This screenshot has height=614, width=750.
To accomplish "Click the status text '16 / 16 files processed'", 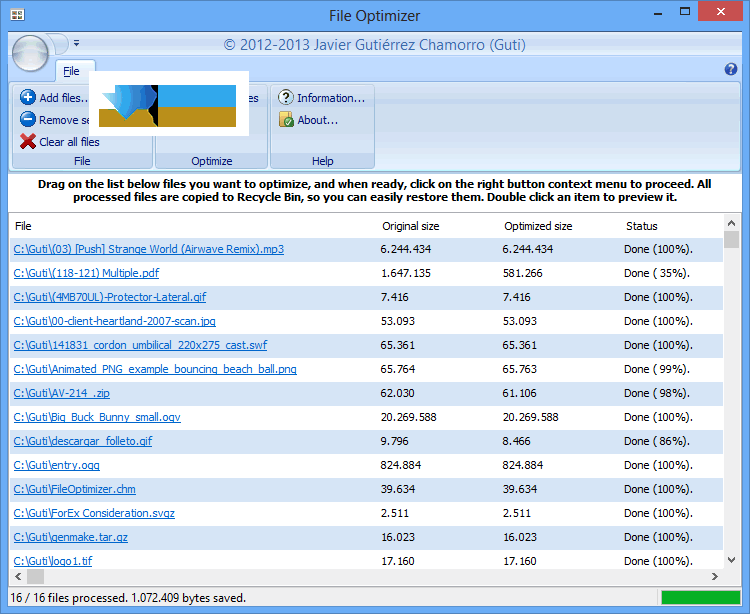I will pos(68,598).
